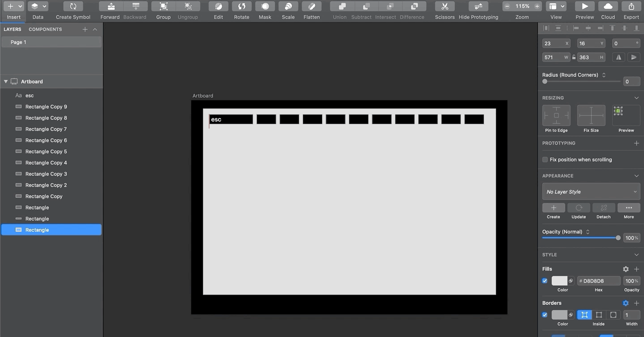This screenshot has width=644, height=337.
Task: Switch to the Components tab
Action: (x=45, y=29)
